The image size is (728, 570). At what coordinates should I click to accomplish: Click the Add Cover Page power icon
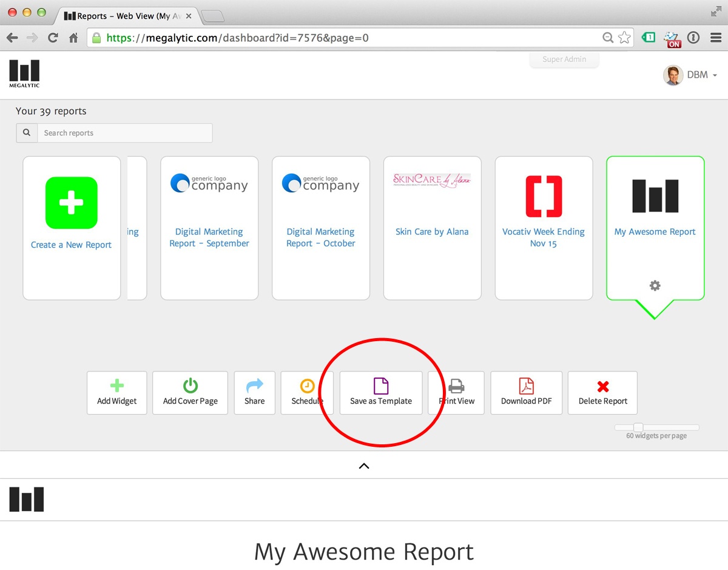(190, 385)
